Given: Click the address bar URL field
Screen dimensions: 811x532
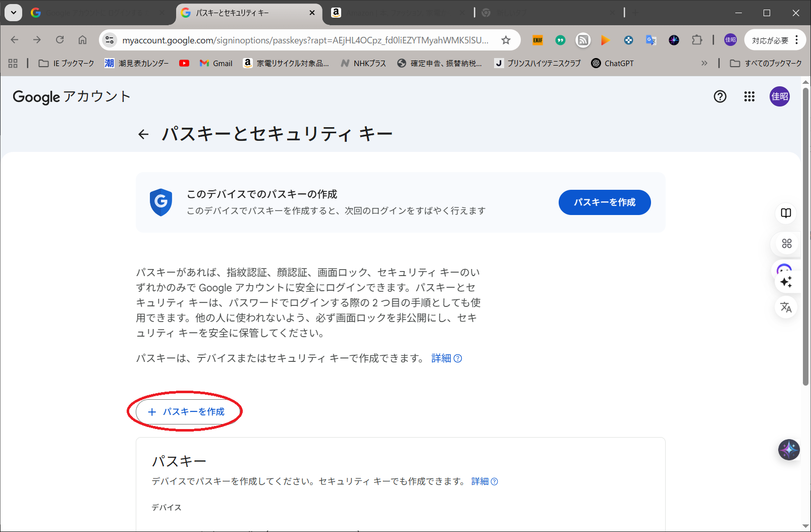Looking at the screenshot, I should click(305, 40).
